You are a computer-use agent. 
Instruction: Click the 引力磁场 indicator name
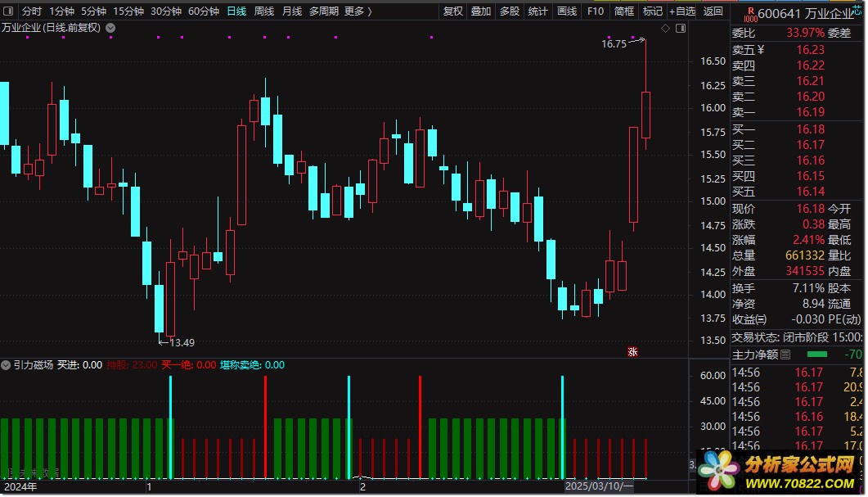pyautogui.click(x=34, y=365)
